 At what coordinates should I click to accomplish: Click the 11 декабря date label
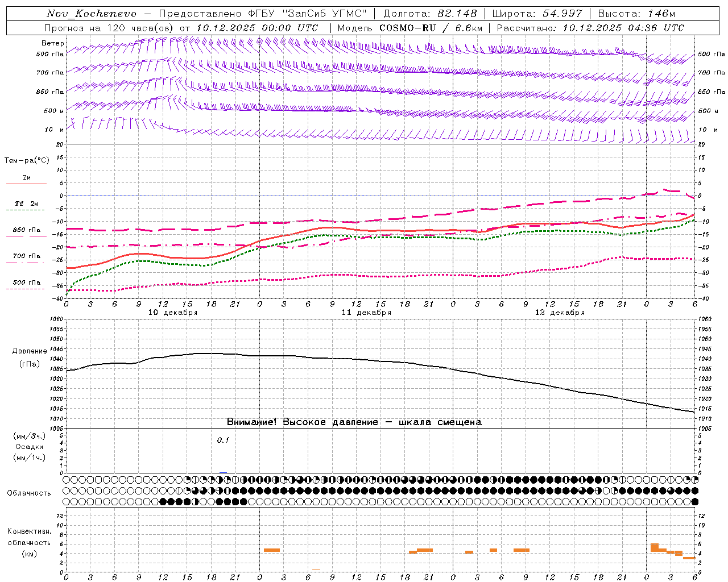click(366, 313)
